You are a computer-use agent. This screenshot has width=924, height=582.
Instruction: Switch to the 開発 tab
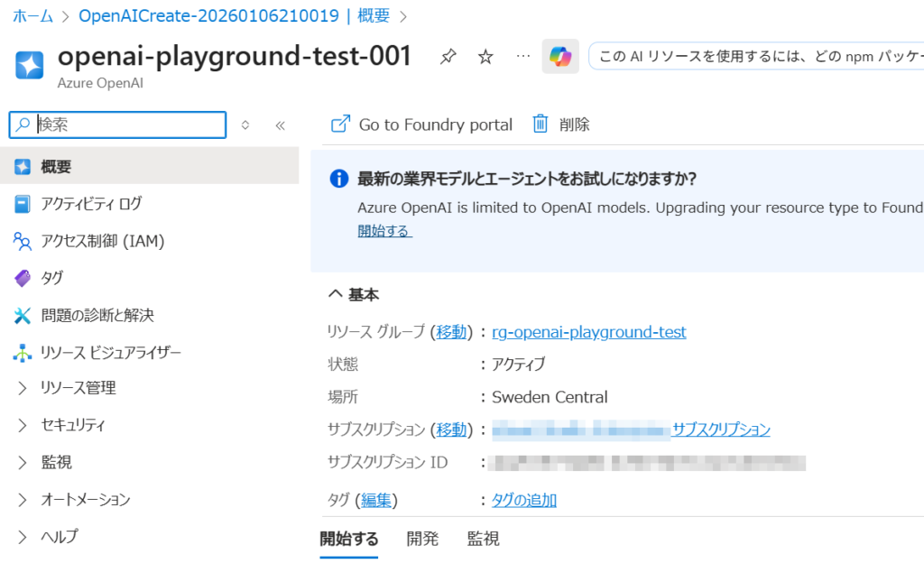click(422, 540)
